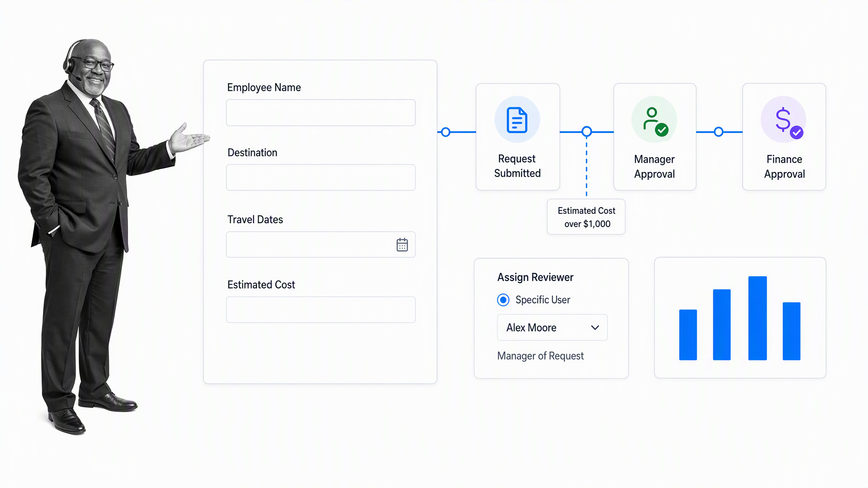Click the Estimated Cost over $1,000 condition

[x=586, y=217]
